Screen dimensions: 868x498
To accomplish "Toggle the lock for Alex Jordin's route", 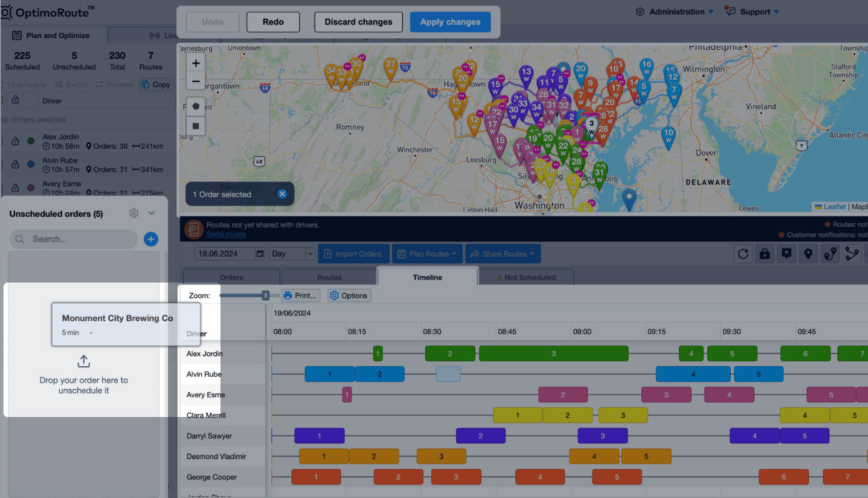I will 16,141.
